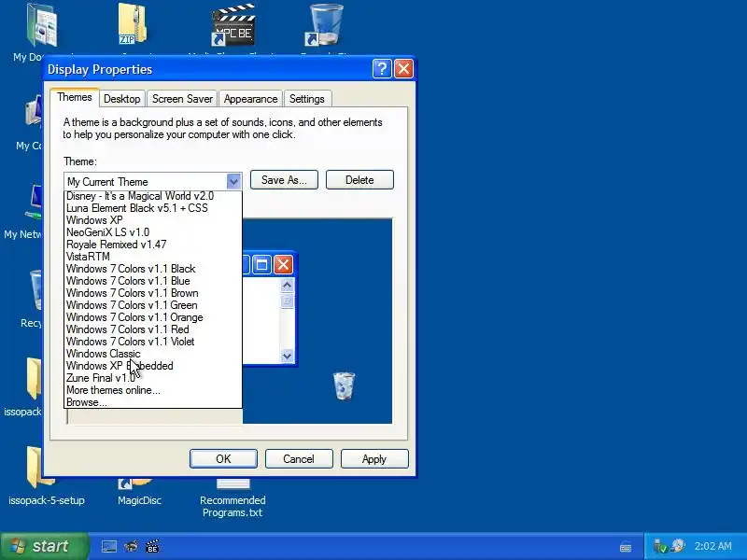747x560 pixels.
Task: Select Windows 7 Colors v1.1 Orange
Action: [152, 317]
